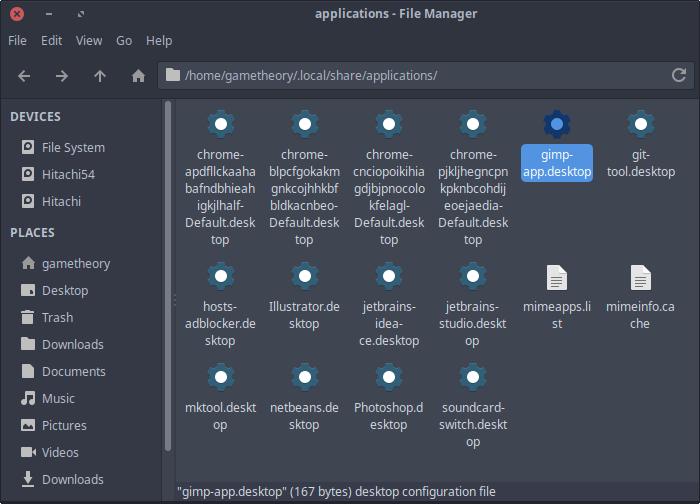This screenshot has width=700, height=504.
Task: Open the View menu
Action: click(89, 41)
